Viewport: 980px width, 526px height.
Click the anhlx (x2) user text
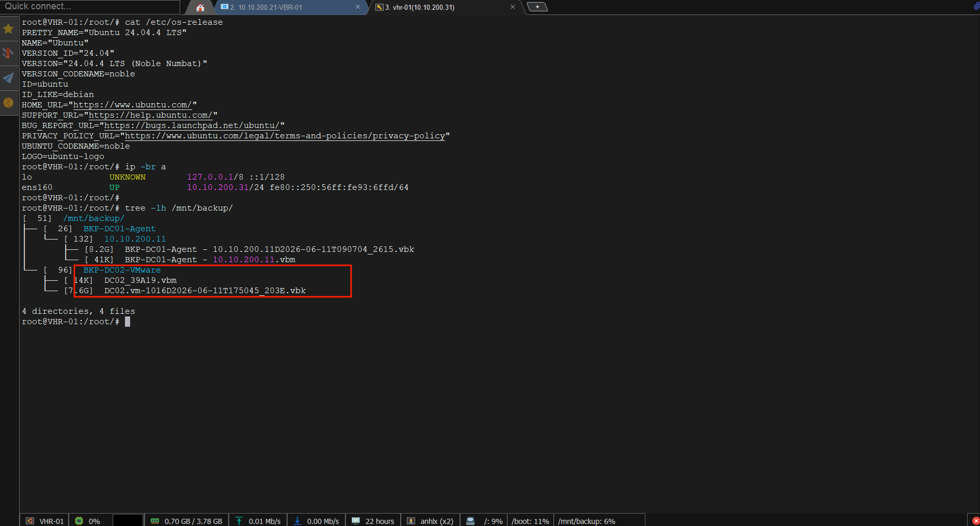pos(437,521)
